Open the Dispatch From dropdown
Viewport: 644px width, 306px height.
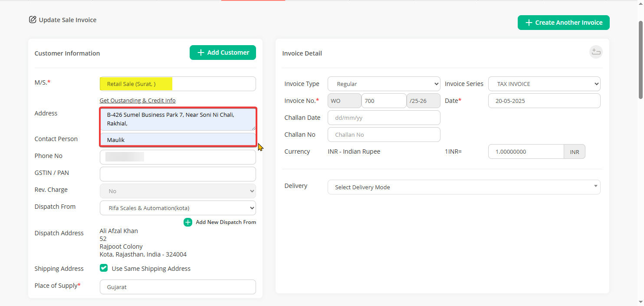(x=177, y=208)
